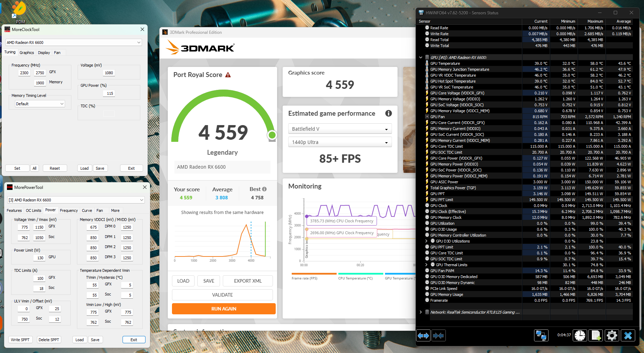The width and height of the screenshot is (644, 353).
Task: Click the RUN AGAIN button
Action: pos(223,309)
